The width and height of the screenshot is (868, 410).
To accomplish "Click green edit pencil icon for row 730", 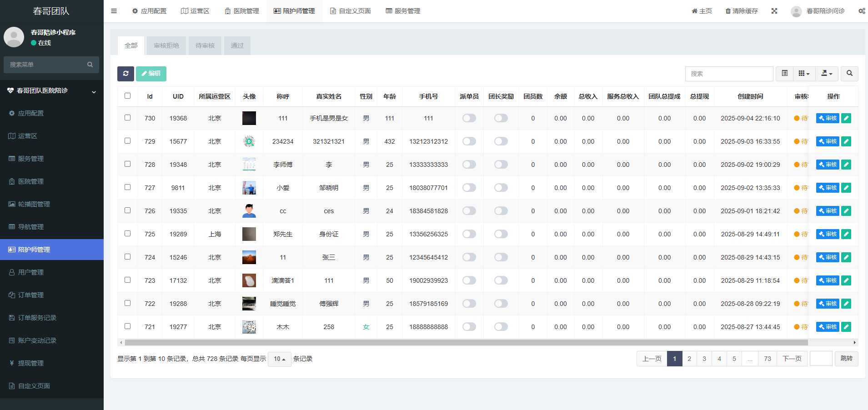I will 846,118.
